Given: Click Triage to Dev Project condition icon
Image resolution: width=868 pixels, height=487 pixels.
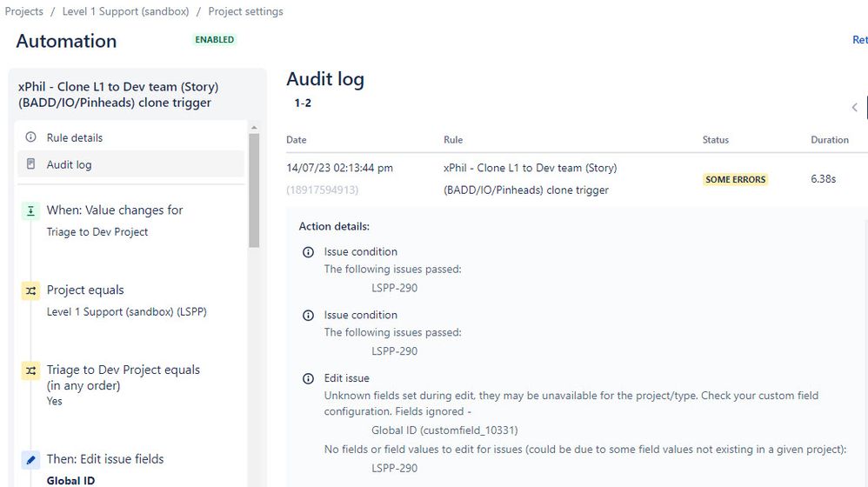Looking at the screenshot, I should pos(31,370).
